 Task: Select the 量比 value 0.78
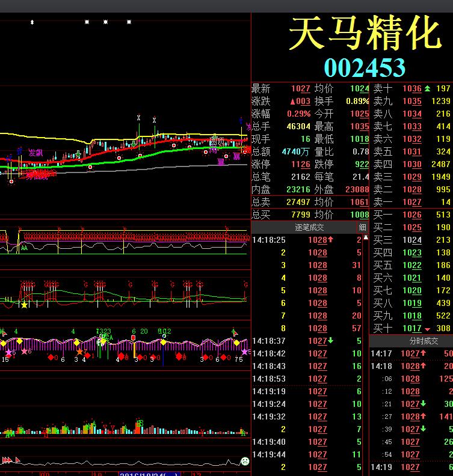pyautogui.click(x=360, y=151)
